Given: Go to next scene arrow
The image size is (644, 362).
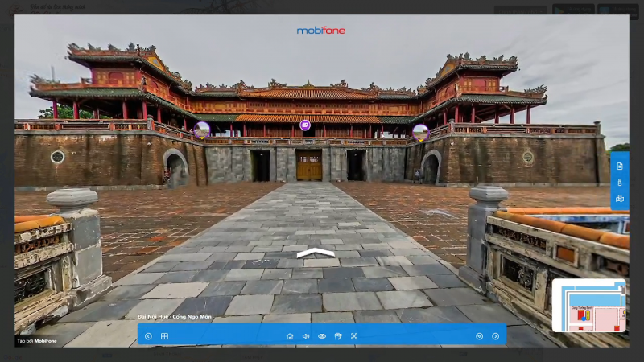Looking at the screenshot, I should click(495, 336).
